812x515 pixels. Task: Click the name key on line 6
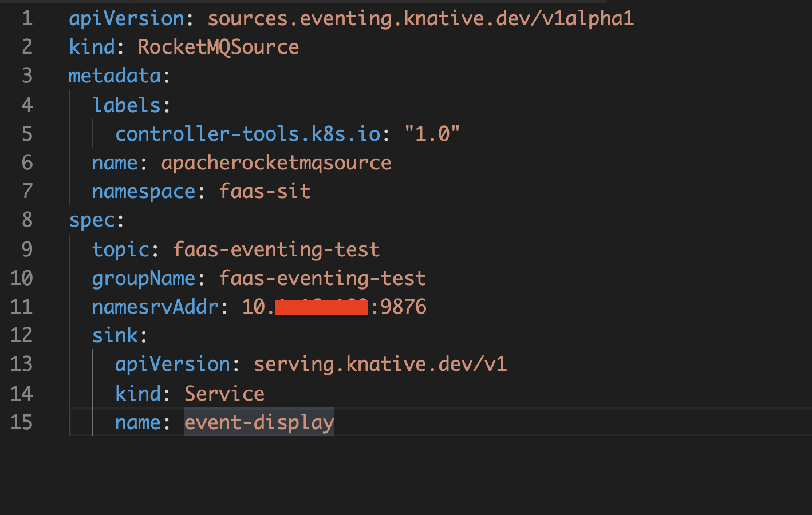pyautogui.click(x=115, y=163)
